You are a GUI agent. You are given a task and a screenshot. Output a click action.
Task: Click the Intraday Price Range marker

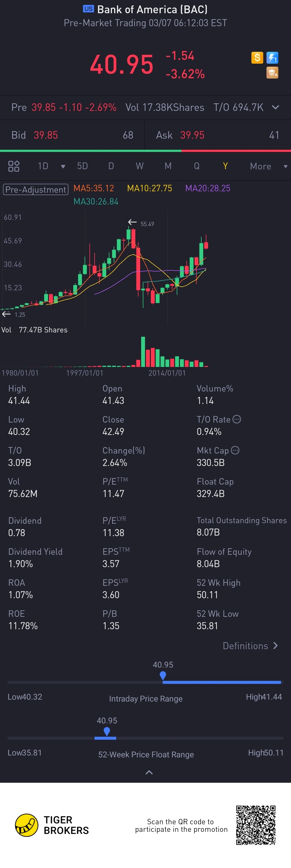point(163,675)
